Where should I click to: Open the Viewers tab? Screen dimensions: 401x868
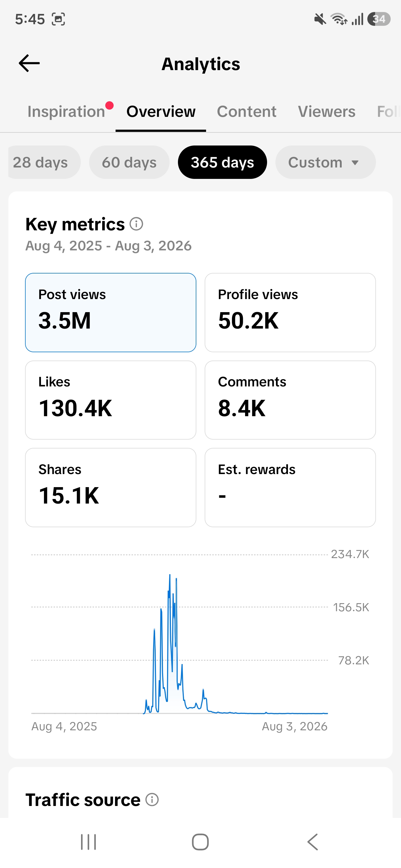(x=326, y=112)
